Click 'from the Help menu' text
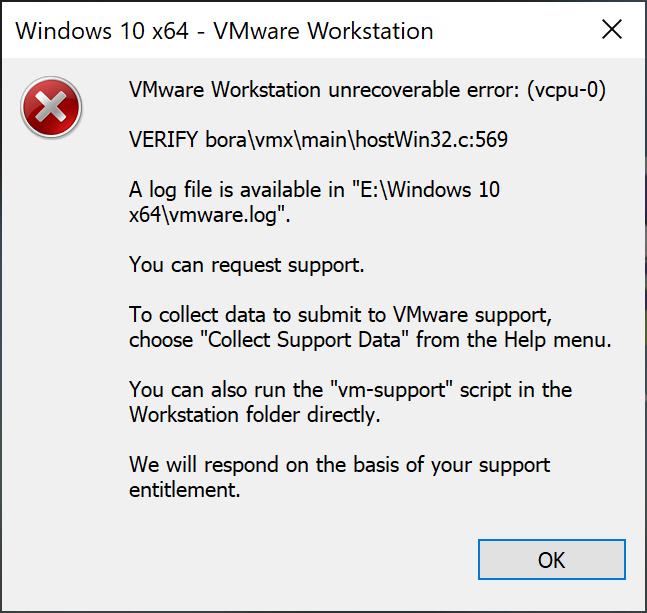647x613 pixels. point(513,340)
